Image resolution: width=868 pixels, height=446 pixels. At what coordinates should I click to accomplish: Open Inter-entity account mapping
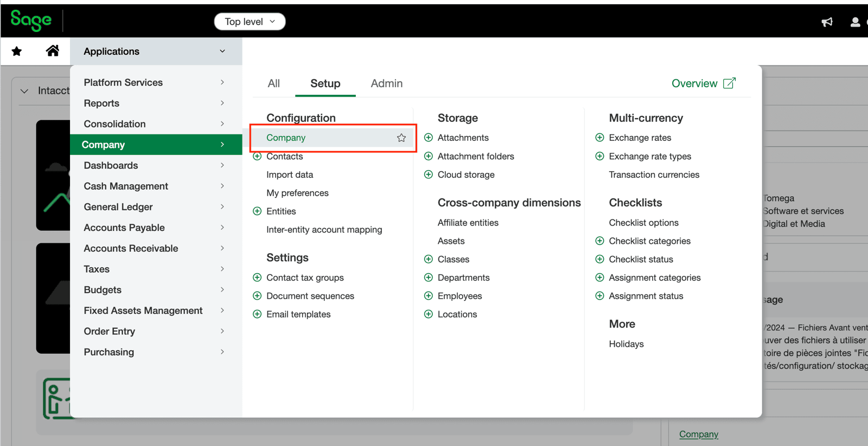[324, 230]
